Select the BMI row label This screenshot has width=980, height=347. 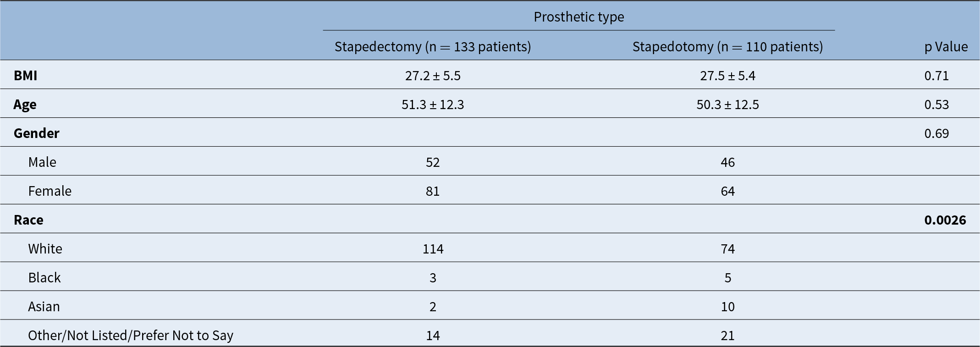click(x=26, y=76)
